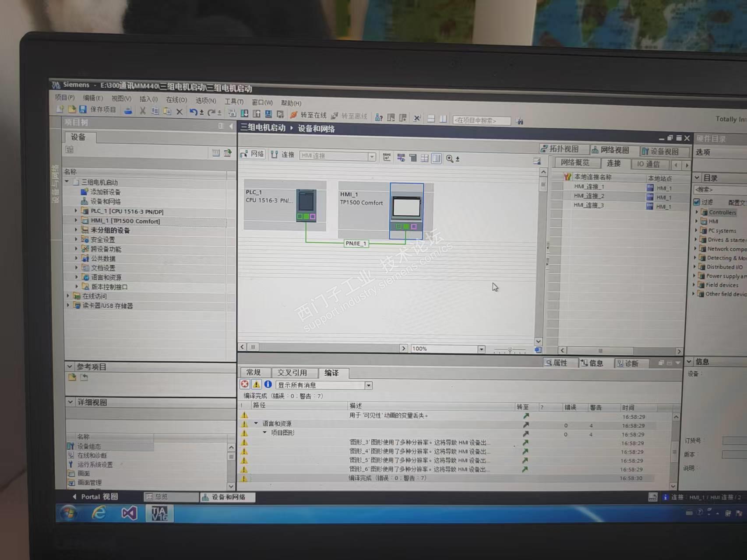Expand the 在线访问 tree node

[x=68, y=296]
